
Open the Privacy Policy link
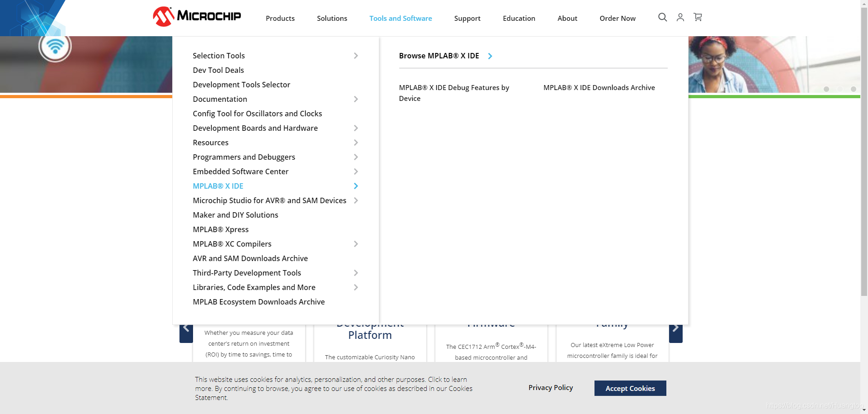tap(551, 387)
